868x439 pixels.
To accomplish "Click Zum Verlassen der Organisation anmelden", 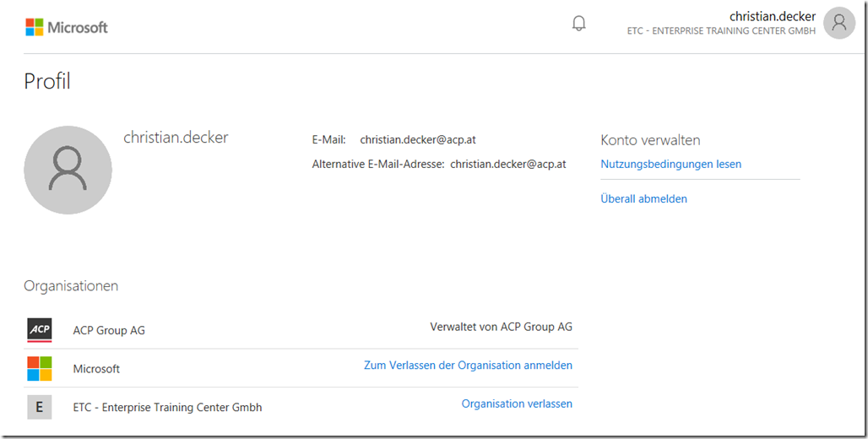I will pos(468,366).
